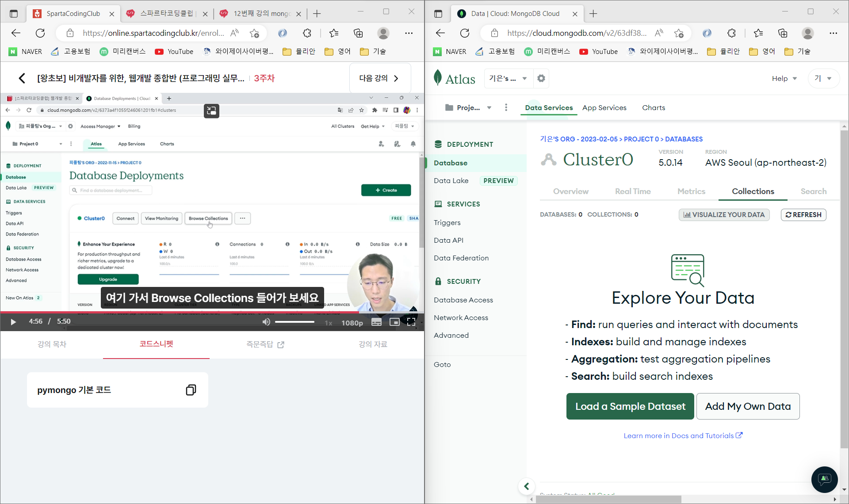The height and width of the screenshot is (504, 849).
Task: Open NAVER bookmark in the MongoDB window
Action: tap(450, 52)
